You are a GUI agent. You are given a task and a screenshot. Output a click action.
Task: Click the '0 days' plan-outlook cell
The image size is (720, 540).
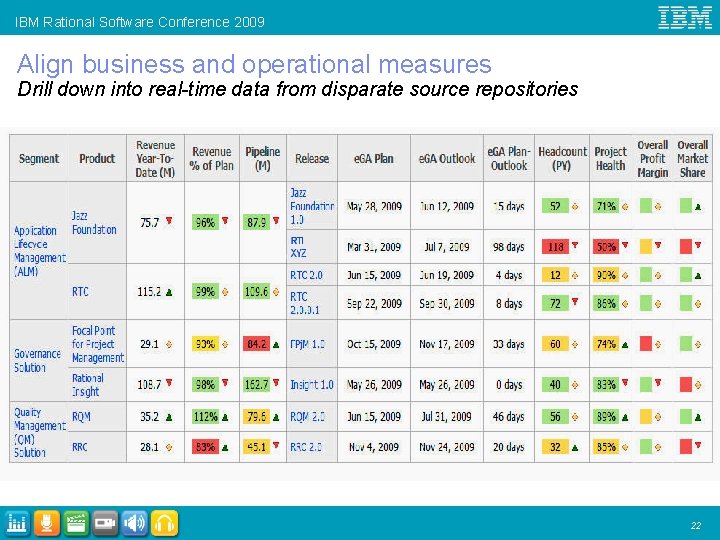509,385
